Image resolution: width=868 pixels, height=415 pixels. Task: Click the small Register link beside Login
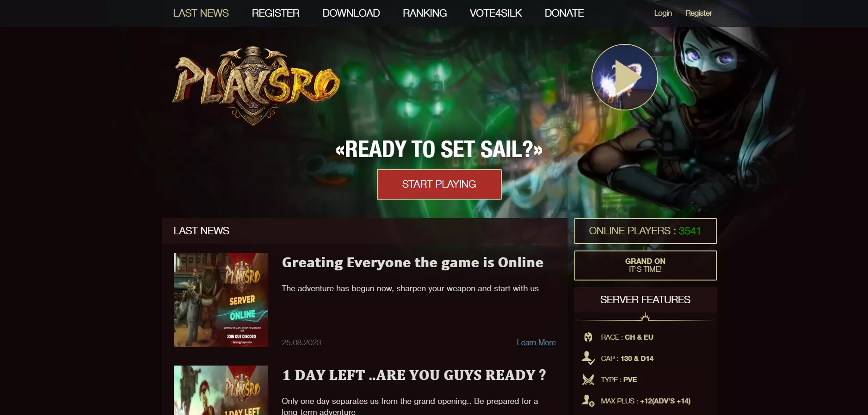[698, 13]
